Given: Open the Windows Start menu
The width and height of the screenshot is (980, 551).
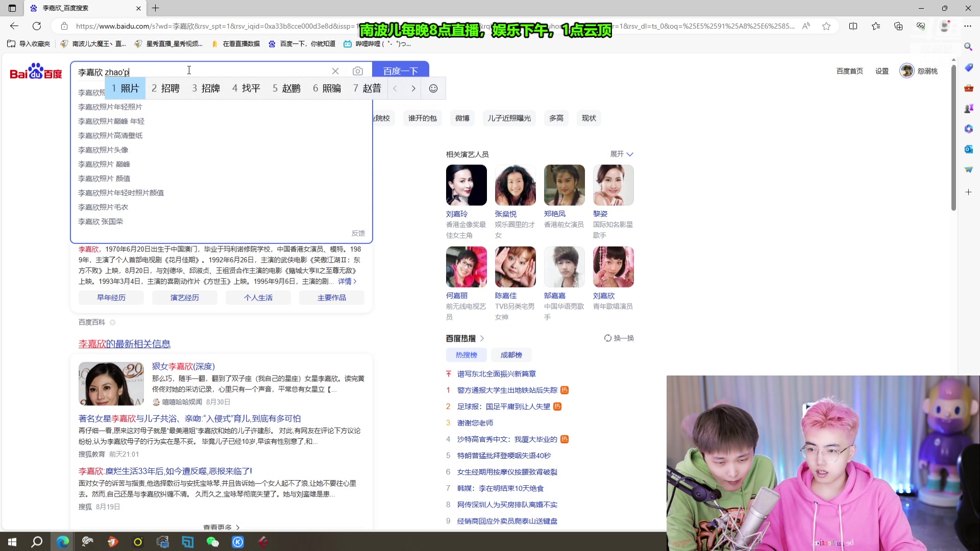Looking at the screenshot, I should [x=12, y=542].
